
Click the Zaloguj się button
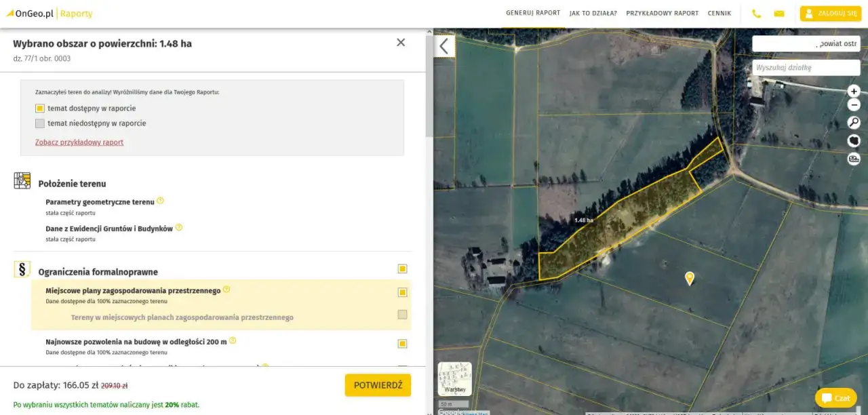(830, 14)
